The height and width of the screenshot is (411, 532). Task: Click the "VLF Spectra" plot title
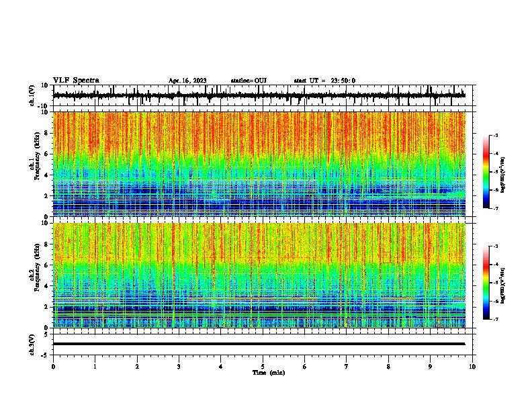tap(76, 81)
